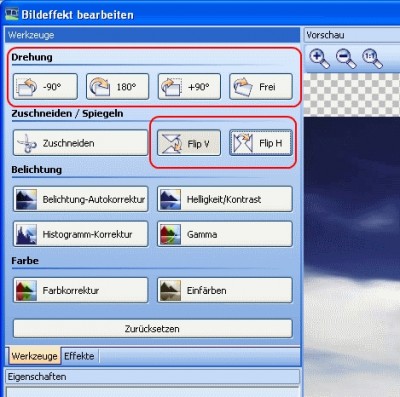Viewport: 400px width, 397px height.
Task: Click the Einfärben colorize button
Action: (225, 290)
